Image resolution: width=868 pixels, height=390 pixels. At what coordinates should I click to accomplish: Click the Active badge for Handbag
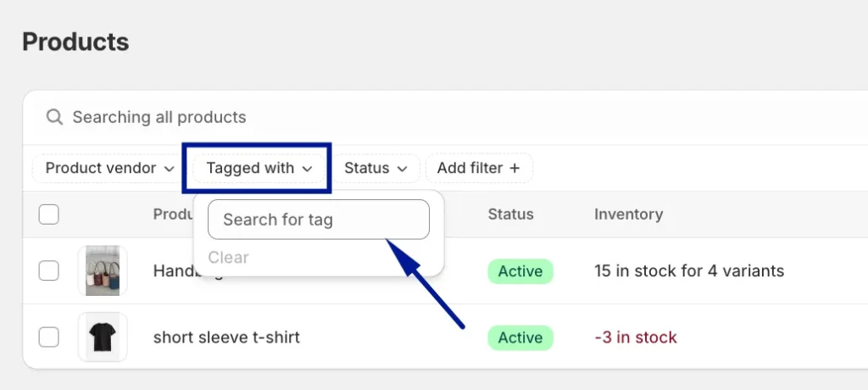(x=520, y=271)
